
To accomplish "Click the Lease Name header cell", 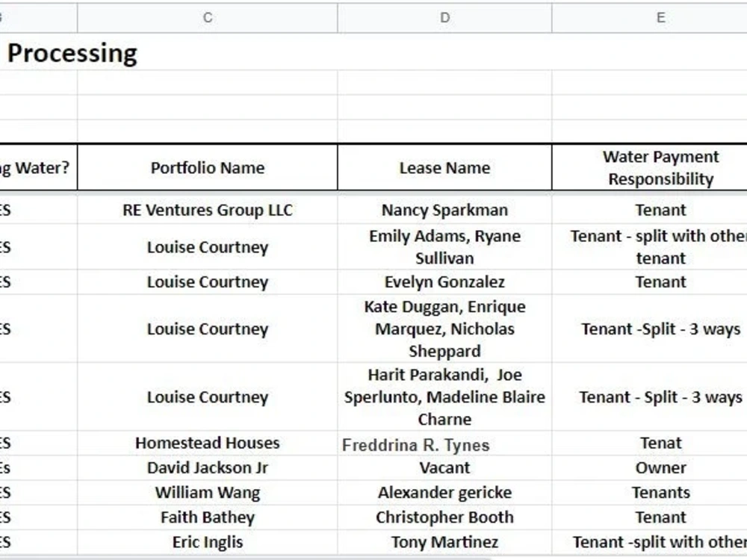I will coord(444,167).
